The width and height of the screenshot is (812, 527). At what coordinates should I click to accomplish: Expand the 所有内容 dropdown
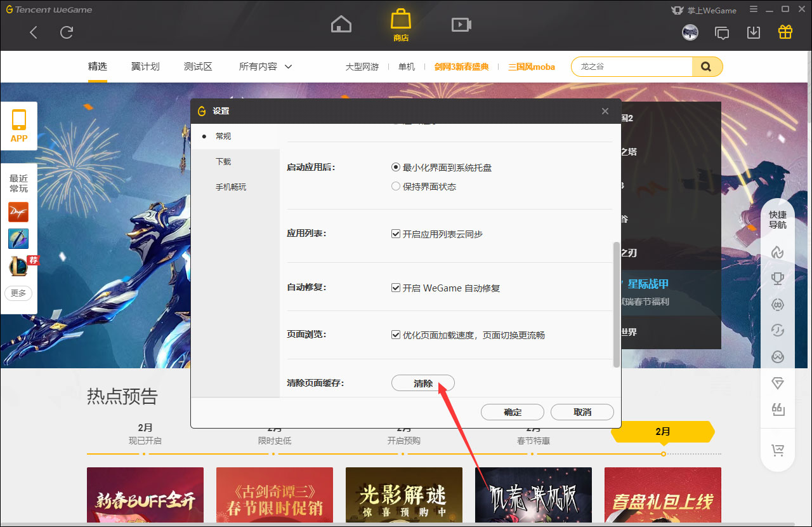pyautogui.click(x=265, y=65)
